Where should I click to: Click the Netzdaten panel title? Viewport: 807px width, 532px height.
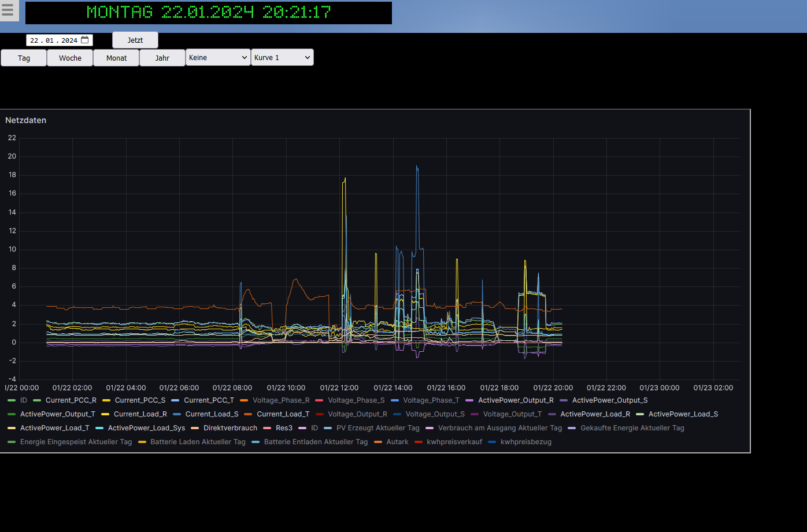pyautogui.click(x=26, y=120)
